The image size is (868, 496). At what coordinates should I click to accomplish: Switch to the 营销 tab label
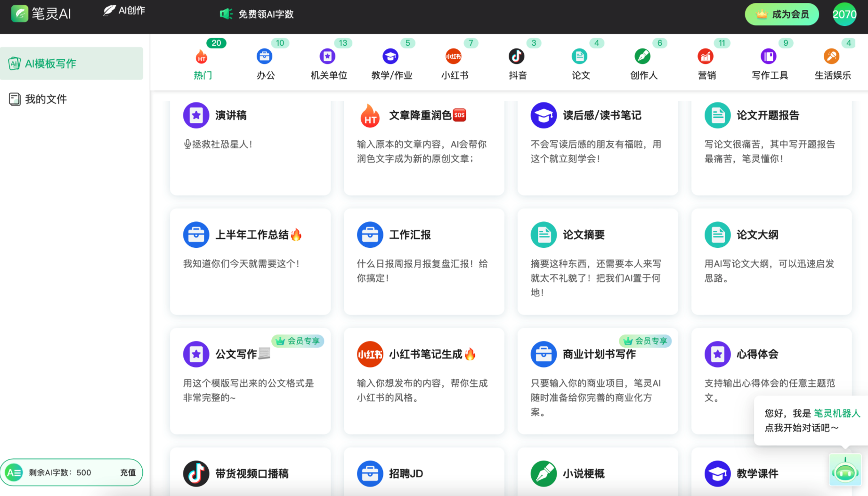[x=707, y=75]
